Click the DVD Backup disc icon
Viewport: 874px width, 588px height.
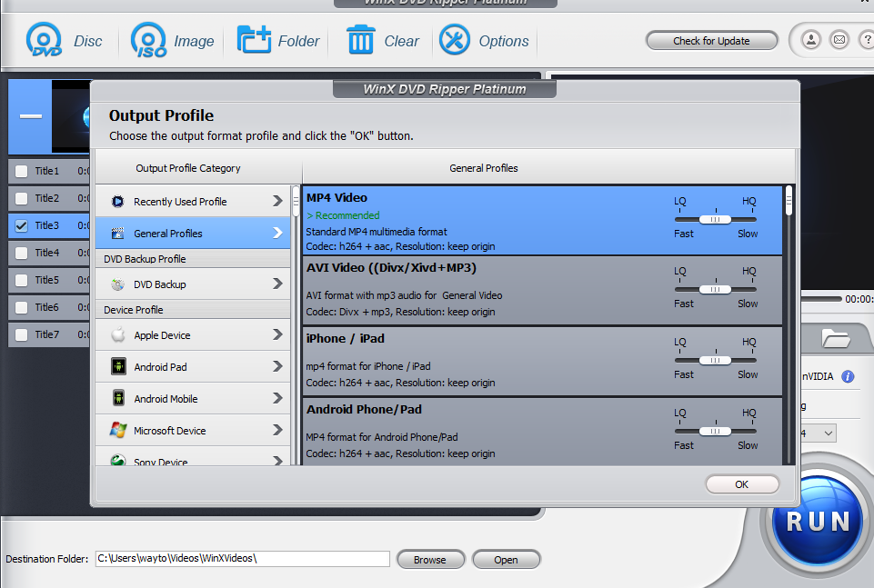pyautogui.click(x=117, y=284)
